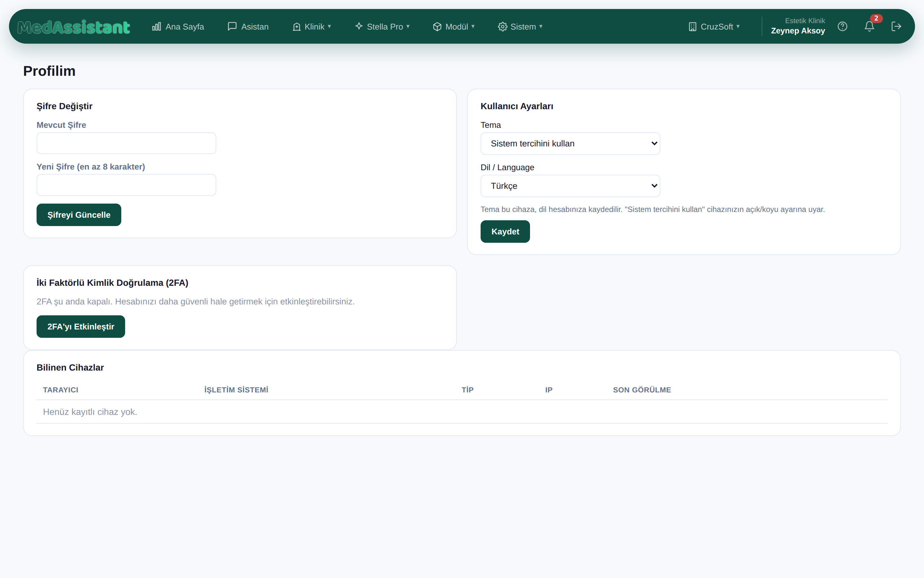Click the TARAYICI column header
The height and width of the screenshot is (578, 924).
pos(61,390)
